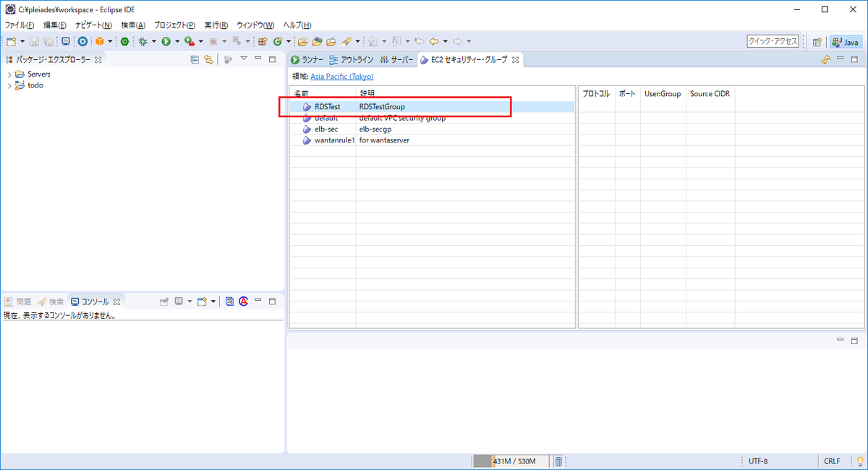Select the elb-sec security group row
Image resolution: width=868 pixels, height=470 pixels.
tap(432, 129)
